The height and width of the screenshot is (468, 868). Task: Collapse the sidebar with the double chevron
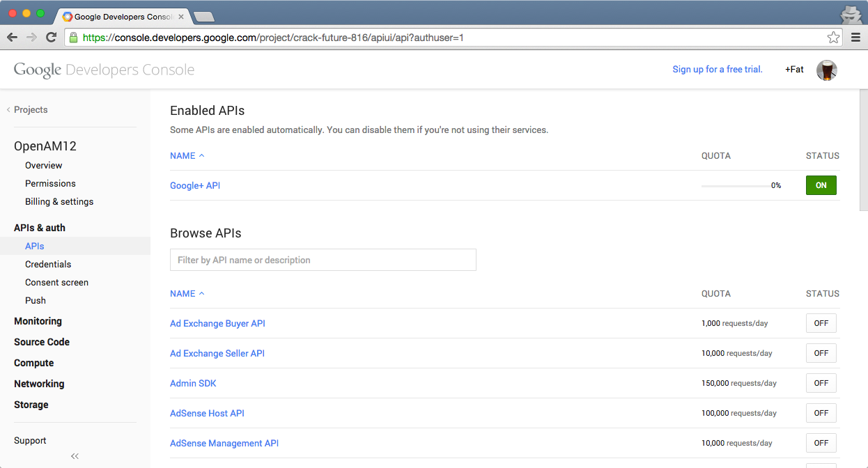75,456
